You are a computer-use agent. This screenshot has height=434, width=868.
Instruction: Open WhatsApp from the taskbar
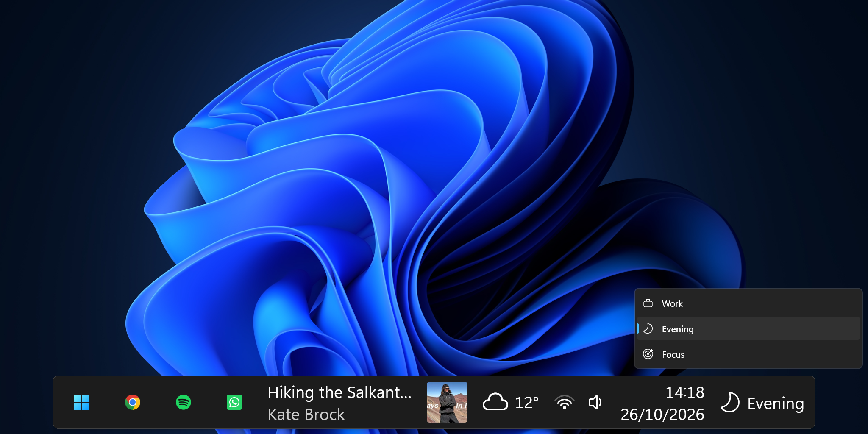pos(234,402)
